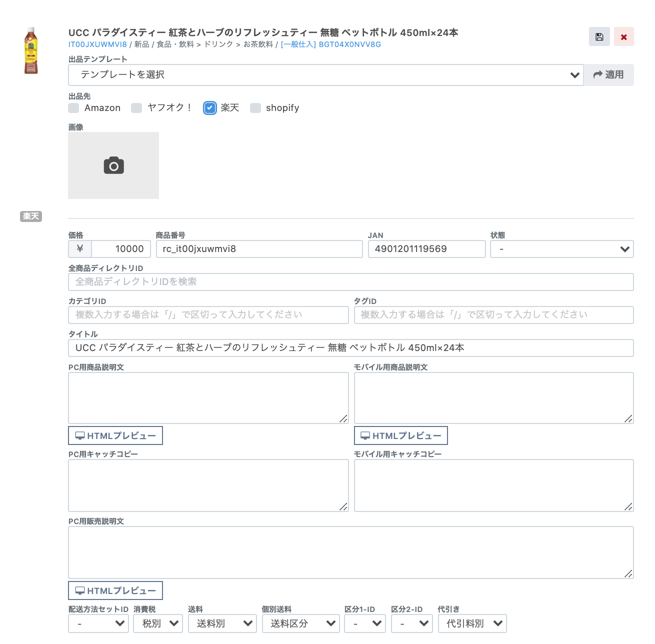Open the テンプレートを選択 dropdown
The image size is (655, 644).
tap(325, 74)
